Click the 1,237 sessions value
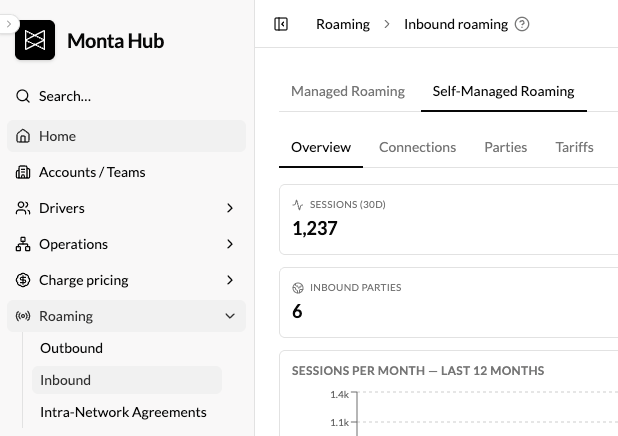 315,228
